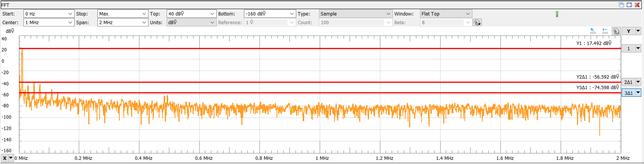Click the horizontal cursor marker icon
644x164 pixels.
click(605, 31)
